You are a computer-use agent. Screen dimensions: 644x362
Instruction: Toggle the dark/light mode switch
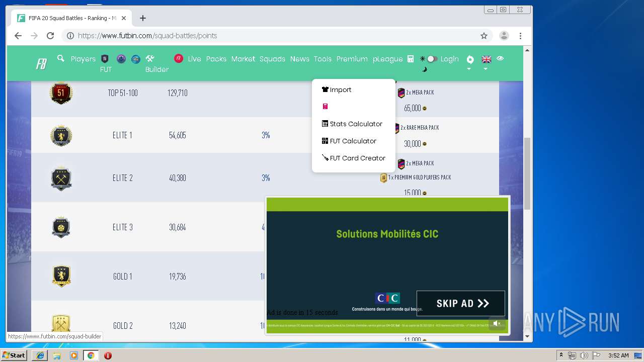coord(432,59)
